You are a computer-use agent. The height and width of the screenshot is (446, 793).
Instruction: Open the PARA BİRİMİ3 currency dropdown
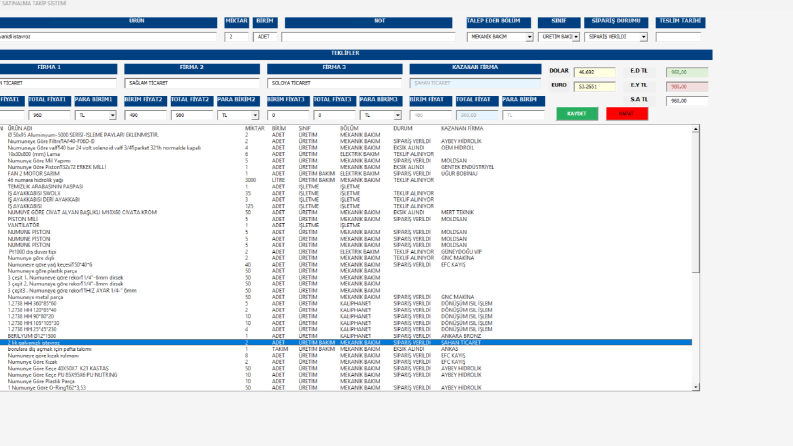pyautogui.click(x=398, y=115)
